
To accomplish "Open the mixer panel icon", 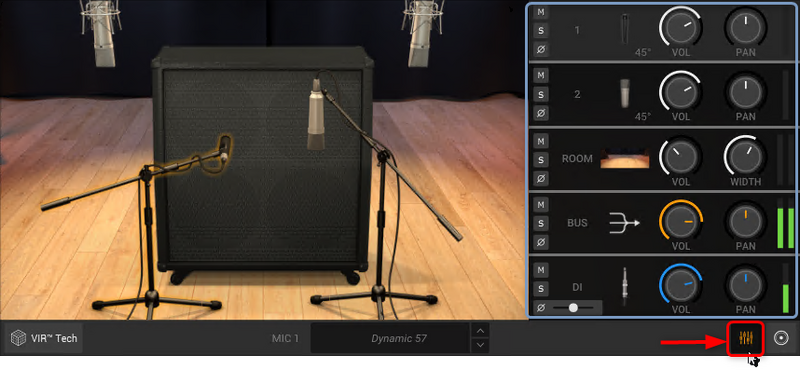I will (x=746, y=338).
